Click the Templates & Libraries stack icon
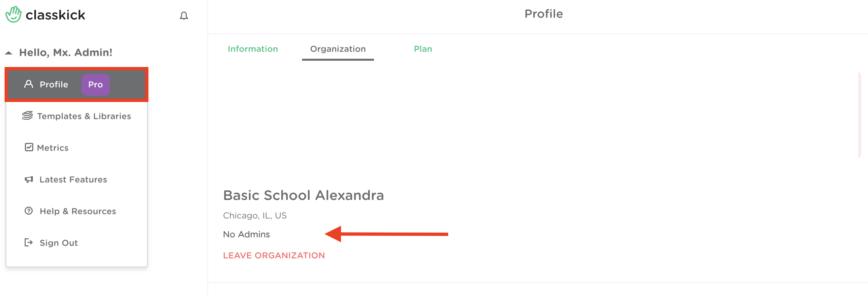The image size is (868, 297). click(x=27, y=115)
